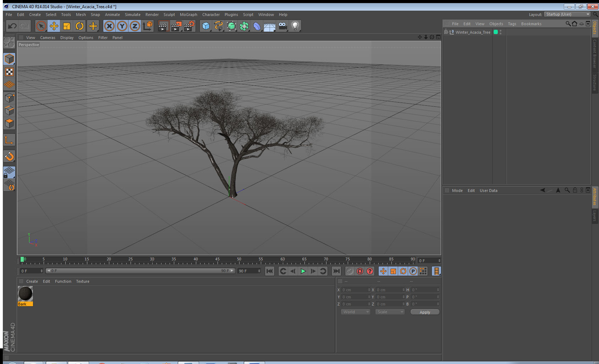Viewport: 599px width, 364px height.
Task: Switch to Texture mode checkerboard icon
Action: (9, 72)
